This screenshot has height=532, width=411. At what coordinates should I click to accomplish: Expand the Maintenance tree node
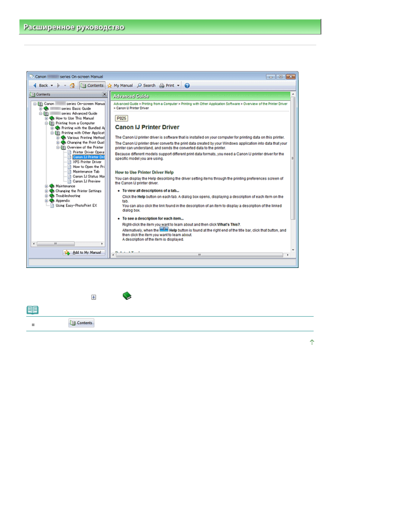pyautogui.click(x=46, y=186)
